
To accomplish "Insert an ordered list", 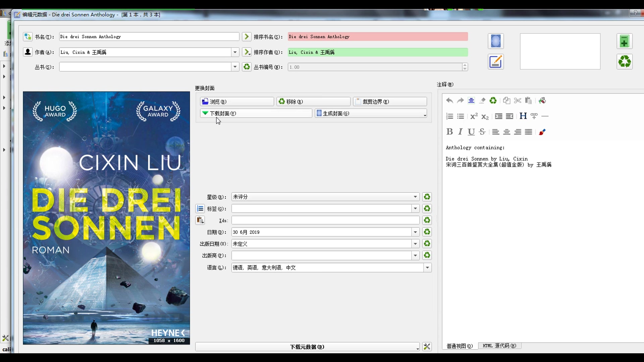I will 449,116.
